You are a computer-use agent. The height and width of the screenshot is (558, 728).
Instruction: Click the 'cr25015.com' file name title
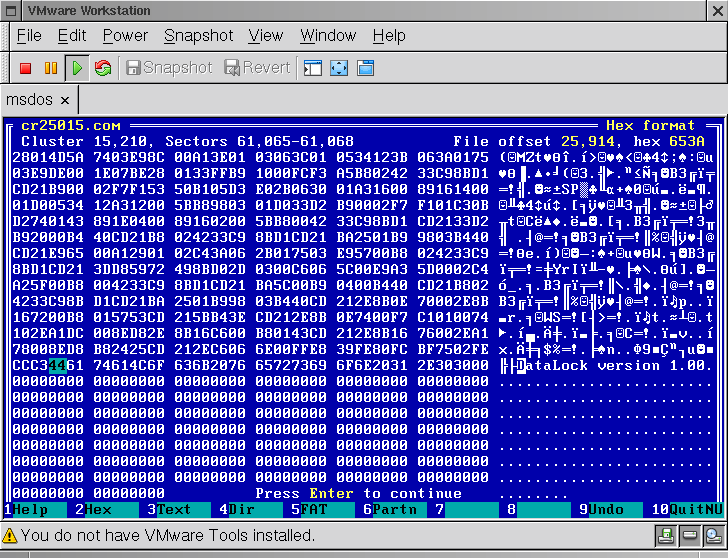(71, 125)
